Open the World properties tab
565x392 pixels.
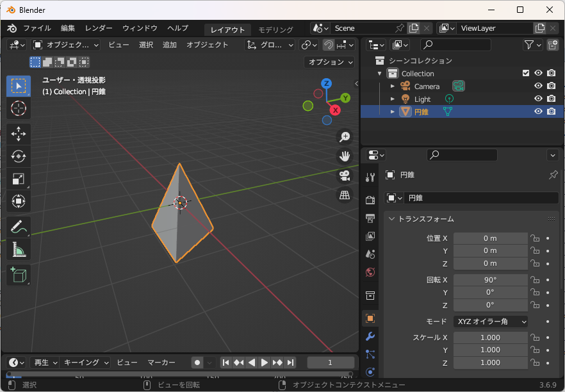coord(370,272)
